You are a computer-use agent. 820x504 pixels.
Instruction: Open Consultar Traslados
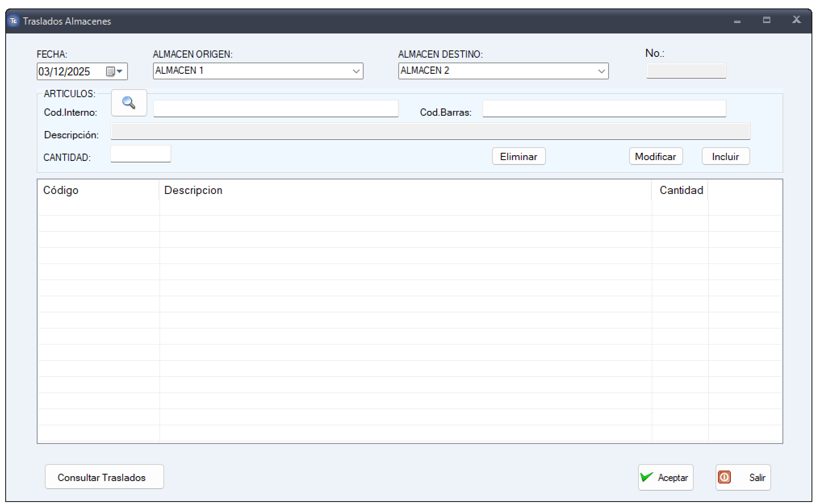pos(104,477)
